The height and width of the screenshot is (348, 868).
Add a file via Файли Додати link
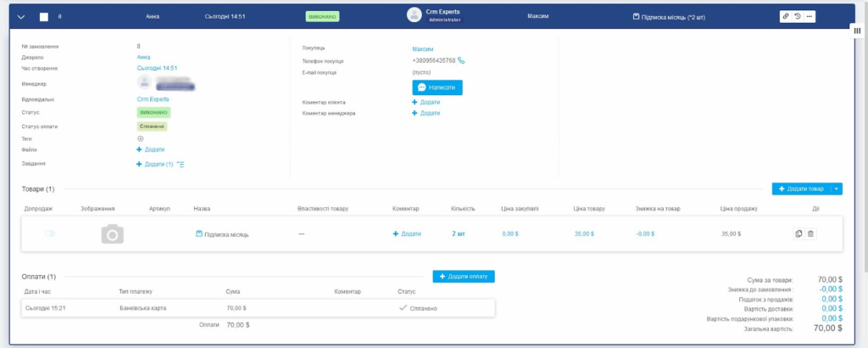coord(150,149)
